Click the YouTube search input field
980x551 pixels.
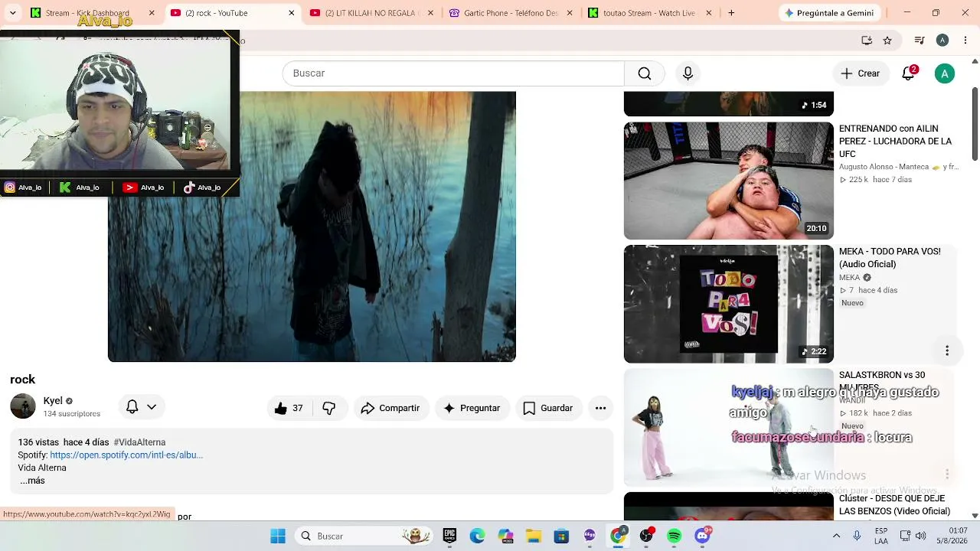453,73
